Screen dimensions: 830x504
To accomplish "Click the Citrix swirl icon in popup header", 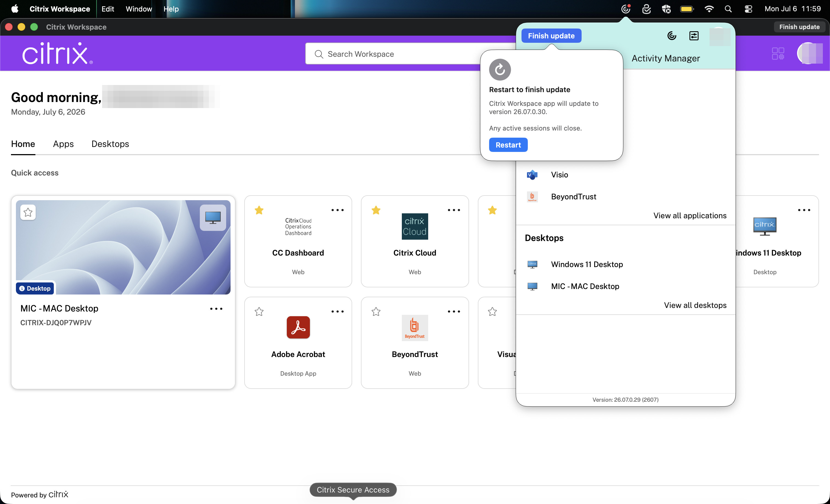I will click(672, 36).
